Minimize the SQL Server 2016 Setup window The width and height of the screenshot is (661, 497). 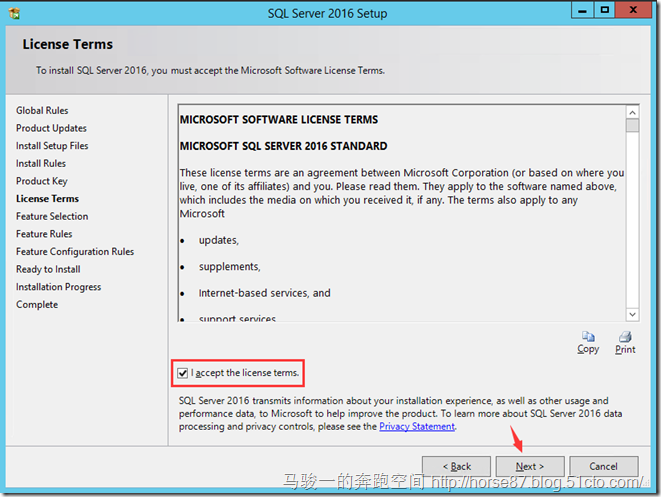[583, 10]
